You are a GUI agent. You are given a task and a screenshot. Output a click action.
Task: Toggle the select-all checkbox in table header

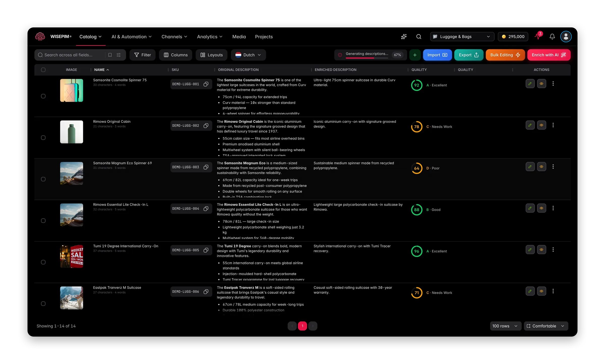pos(43,70)
